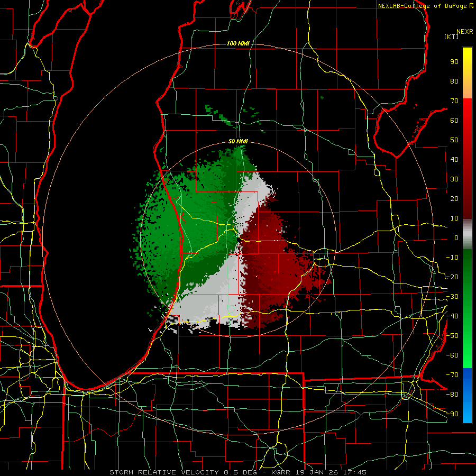This screenshot has width=476, height=476.
Task: Click the -10 value on the velocity scale
Action: point(452,258)
